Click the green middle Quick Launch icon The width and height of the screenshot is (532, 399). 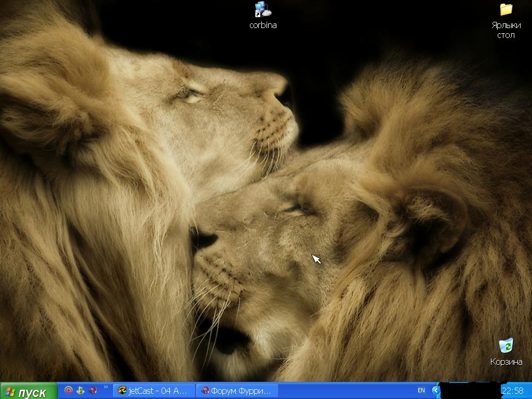click(81, 390)
